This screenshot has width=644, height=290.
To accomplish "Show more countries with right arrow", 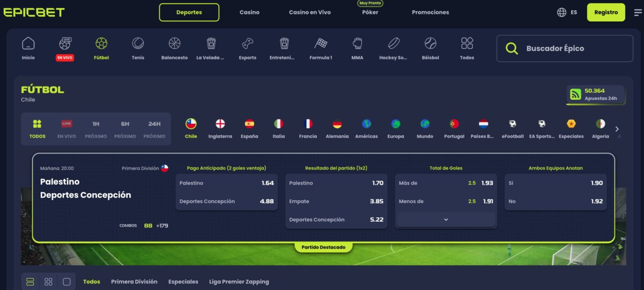I will point(617,129).
